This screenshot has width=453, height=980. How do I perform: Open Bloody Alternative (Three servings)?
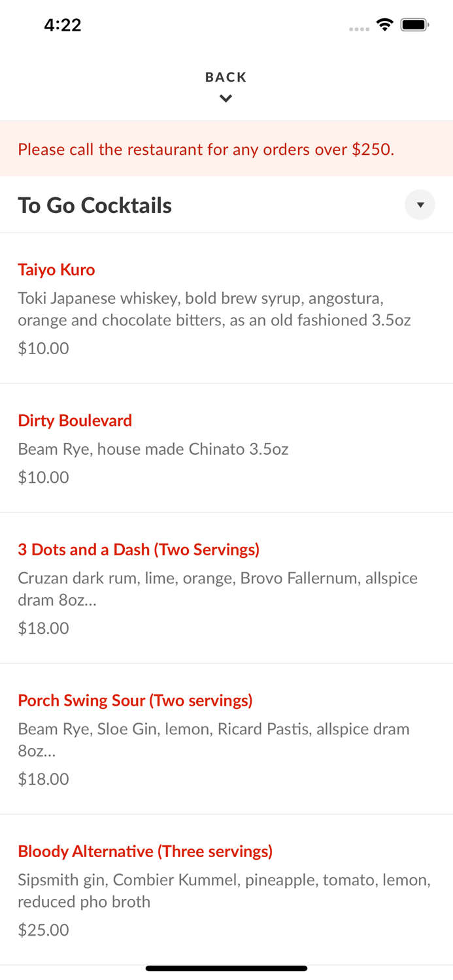[x=145, y=851]
